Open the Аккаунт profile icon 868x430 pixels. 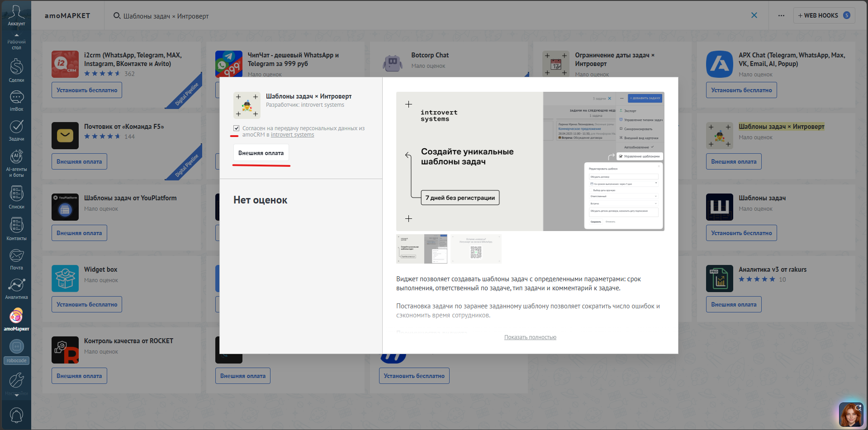tap(16, 15)
